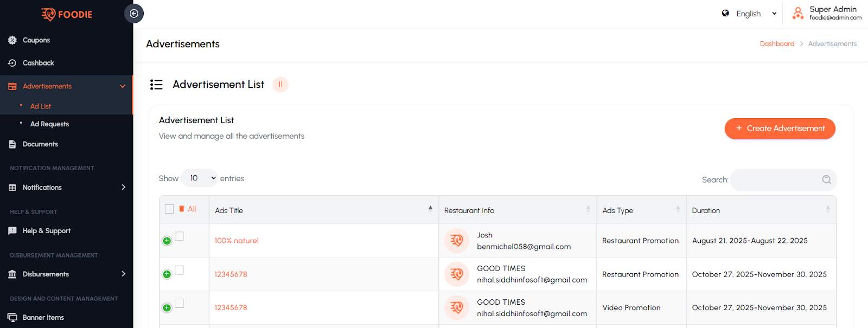Image resolution: width=868 pixels, height=328 pixels.
Task: Collapse sidebar with the back arrow icon
Action: click(134, 14)
